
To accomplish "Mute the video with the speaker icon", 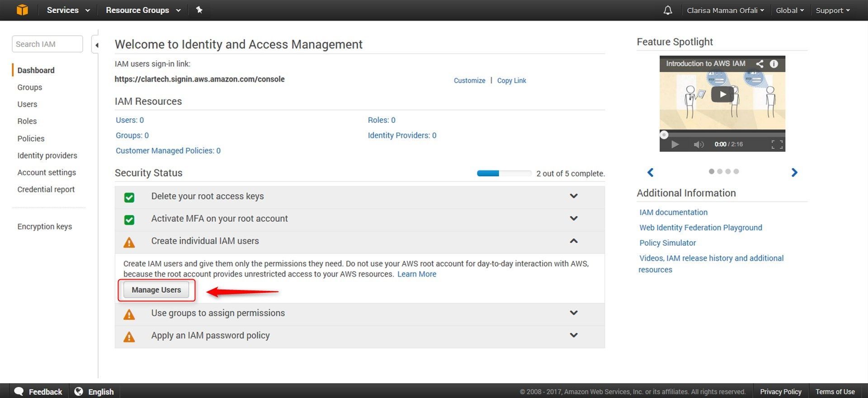I will (x=698, y=144).
